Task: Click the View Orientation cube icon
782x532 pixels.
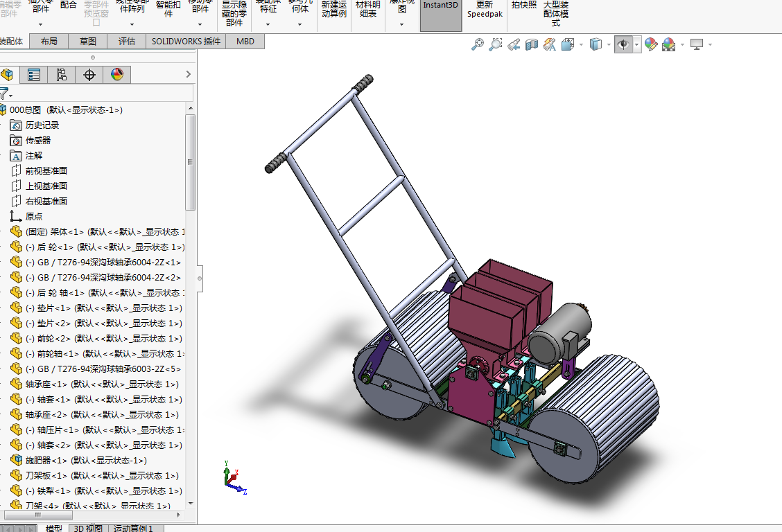Action: [x=568, y=44]
